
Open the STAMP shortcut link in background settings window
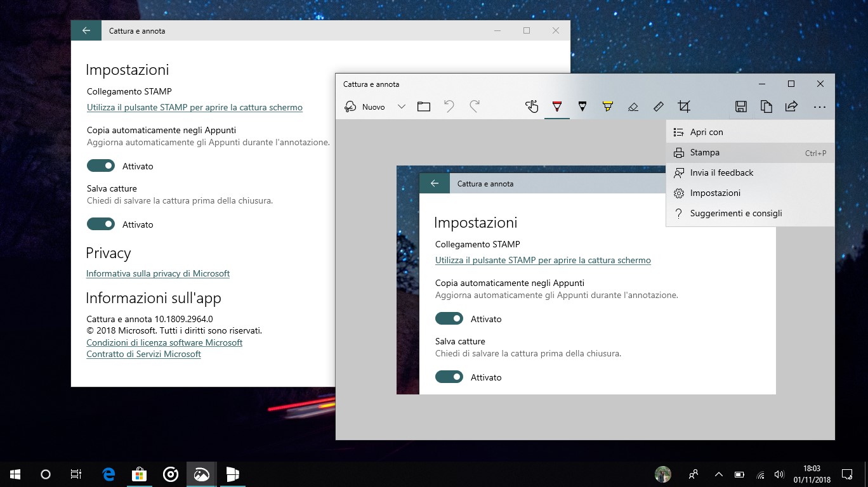click(x=195, y=107)
